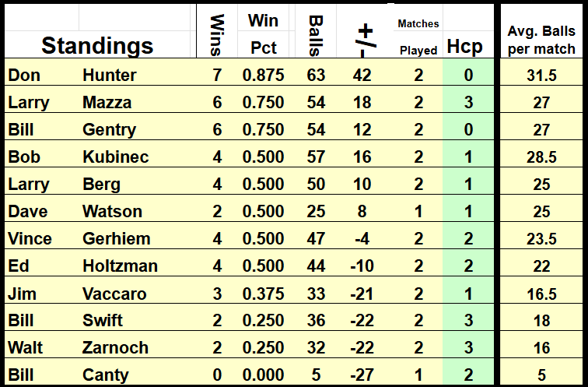Image resolution: width=588 pixels, height=387 pixels.
Task: Select the Balls column header
Action: pyautogui.click(x=316, y=34)
